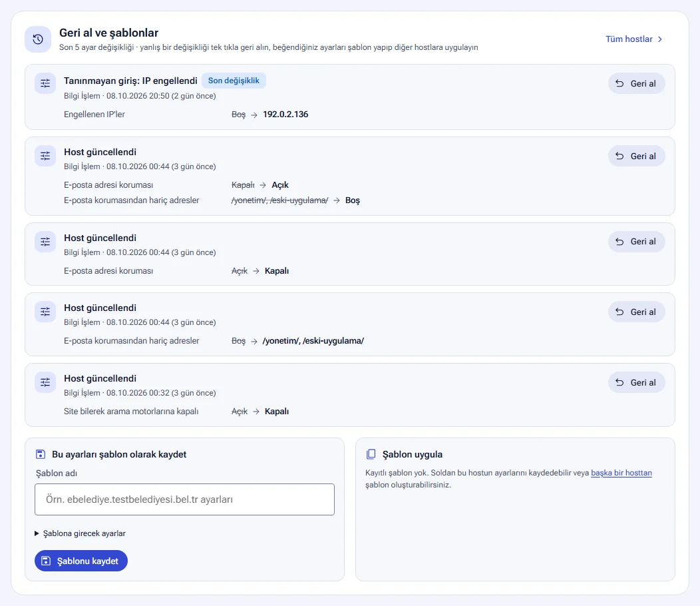Click the sliders icon on the Açık → Kapalı e-posta card

[45, 242]
